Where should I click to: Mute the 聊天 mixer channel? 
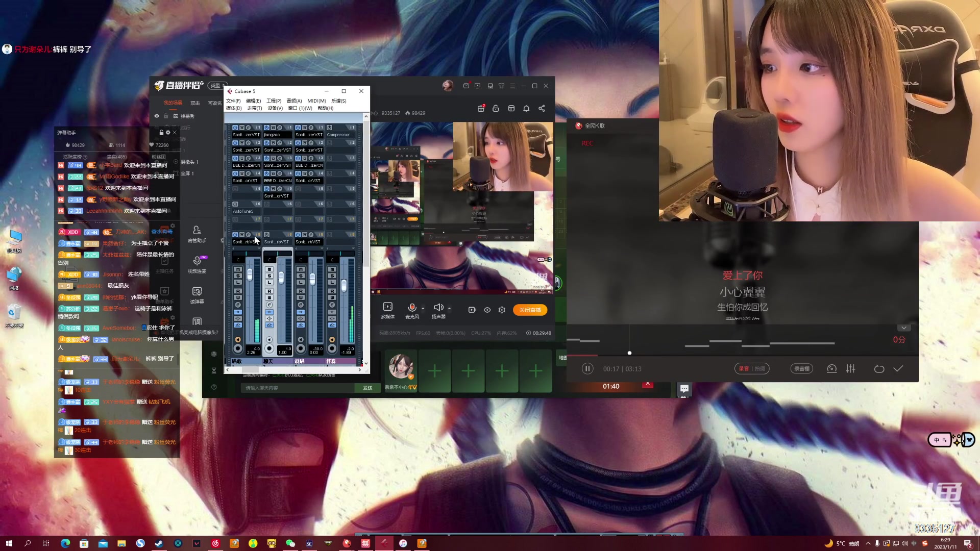[x=269, y=269]
